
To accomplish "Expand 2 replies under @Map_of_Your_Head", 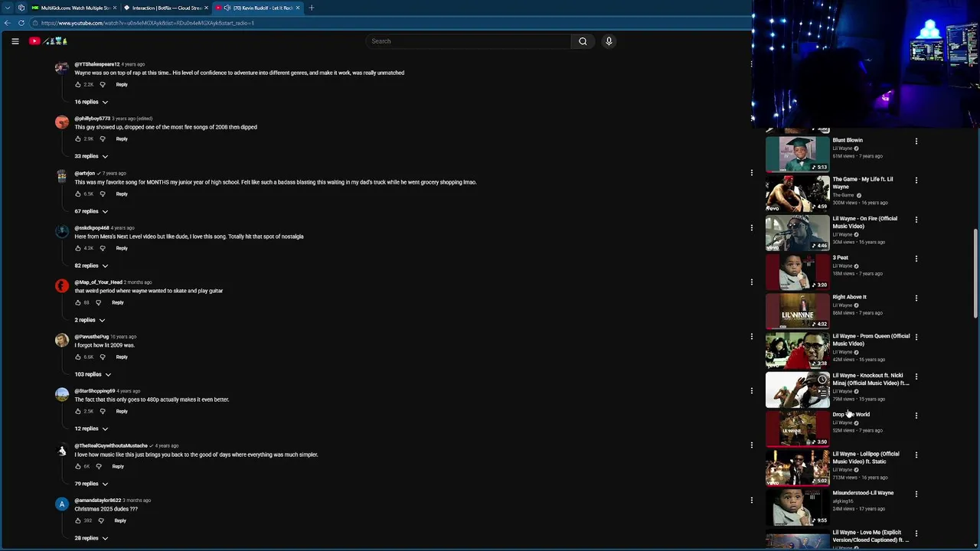I will [x=90, y=320].
